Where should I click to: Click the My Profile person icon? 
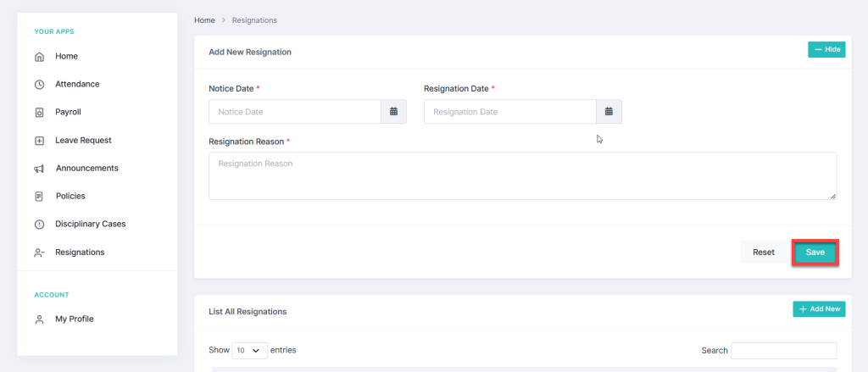point(39,319)
